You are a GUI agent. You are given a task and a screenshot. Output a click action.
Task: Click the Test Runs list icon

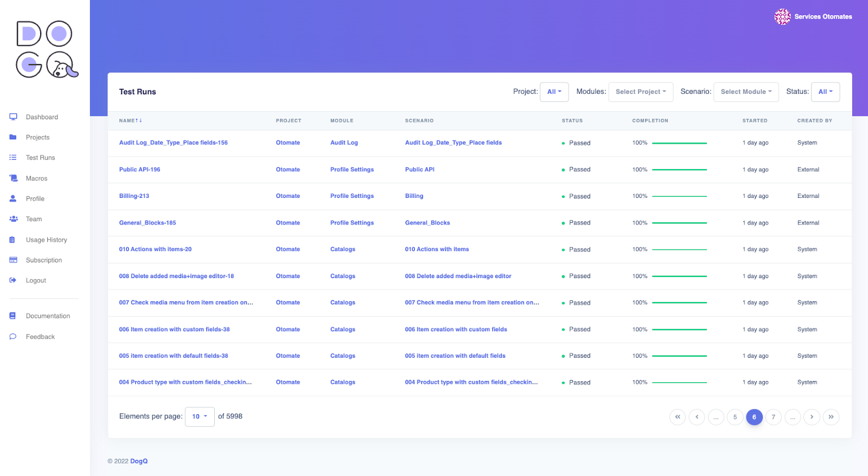pyautogui.click(x=13, y=158)
